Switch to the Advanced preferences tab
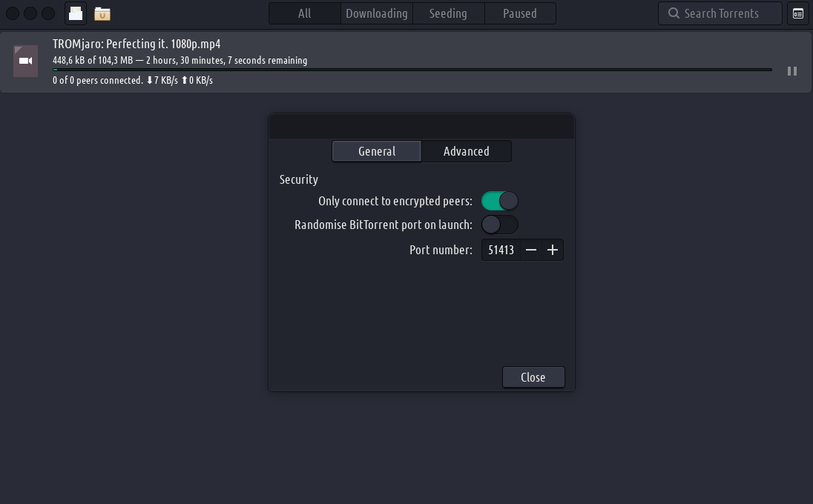The width and height of the screenshot is (813, 504). pos(466,151)
